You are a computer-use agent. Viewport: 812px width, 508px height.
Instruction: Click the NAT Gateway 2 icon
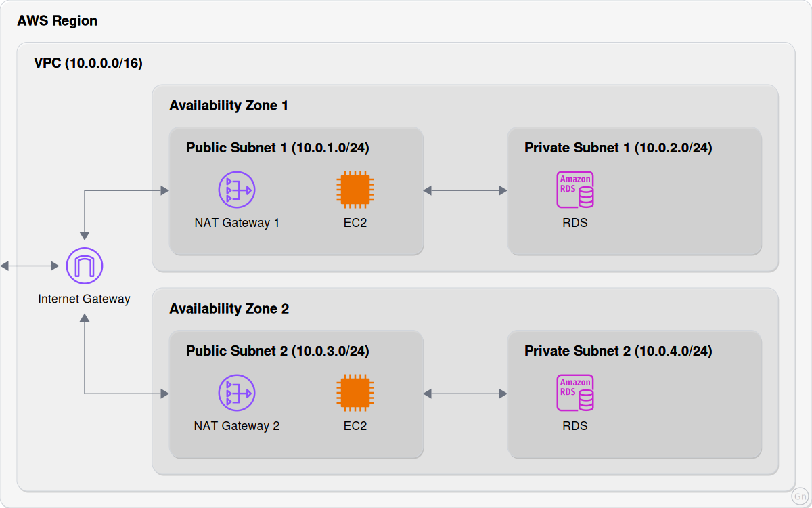coord(237,393)
